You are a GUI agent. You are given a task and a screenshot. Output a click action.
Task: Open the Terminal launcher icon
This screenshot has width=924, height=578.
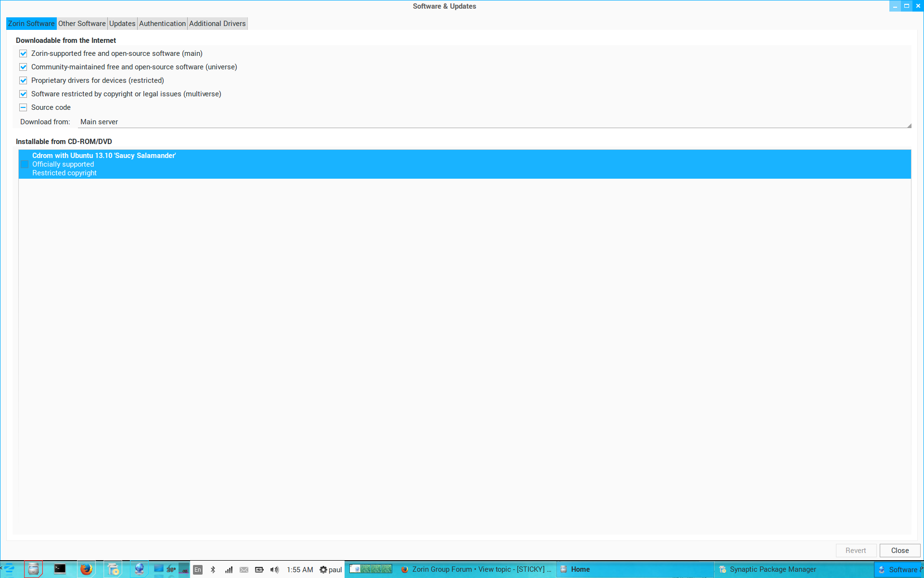[60, 569]
